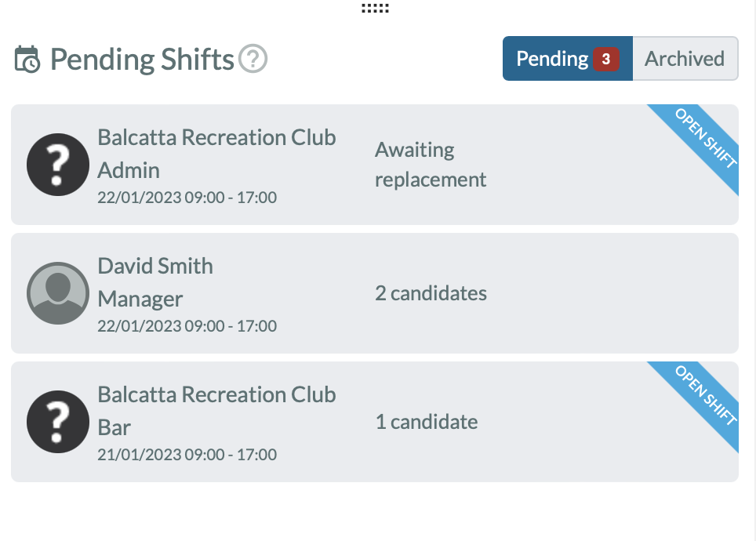Switch to the Pending tab
This screenshot has width=756, height=541.
[x=568, y=58]
